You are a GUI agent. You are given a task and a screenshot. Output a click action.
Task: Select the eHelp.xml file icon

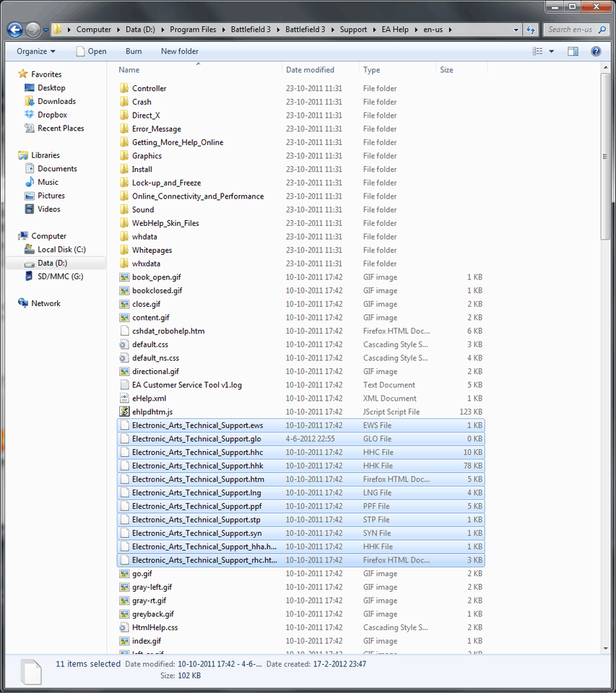(x=124, y=398)
